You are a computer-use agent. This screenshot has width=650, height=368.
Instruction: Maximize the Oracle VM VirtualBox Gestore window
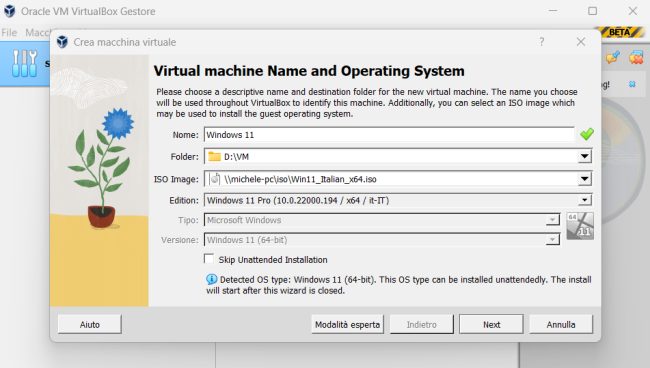click(x=593, y=11)
